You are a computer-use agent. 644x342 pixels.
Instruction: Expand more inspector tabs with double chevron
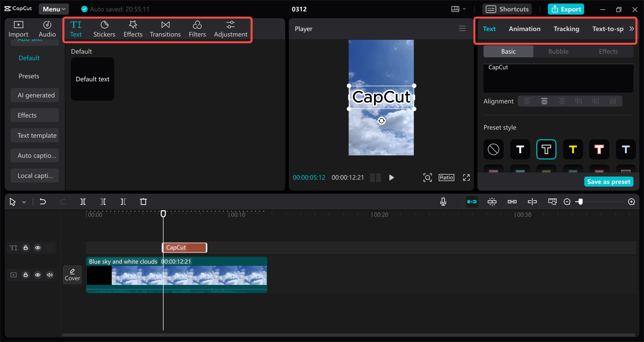(631, 29)
